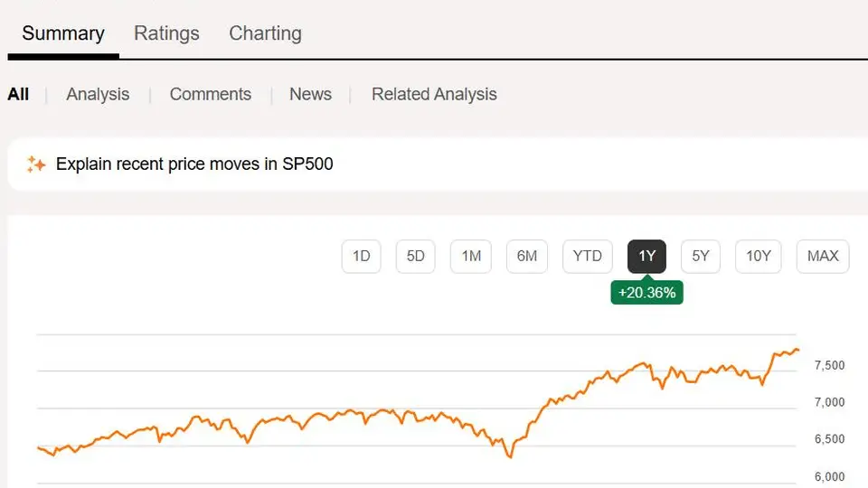Screen dimensions: 868x488
Task: Click the orange sparkle AI icon
Action: tap(36, 164)
